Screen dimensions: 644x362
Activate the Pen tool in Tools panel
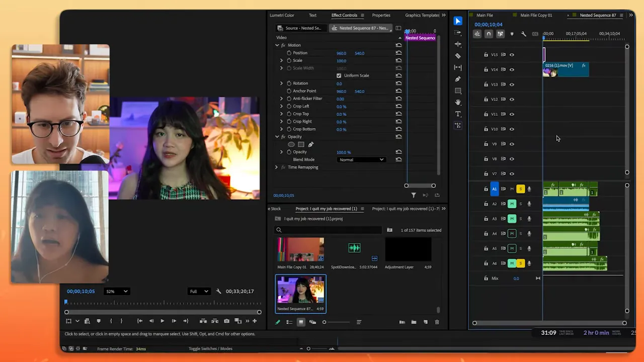click(x=457, y=79)
